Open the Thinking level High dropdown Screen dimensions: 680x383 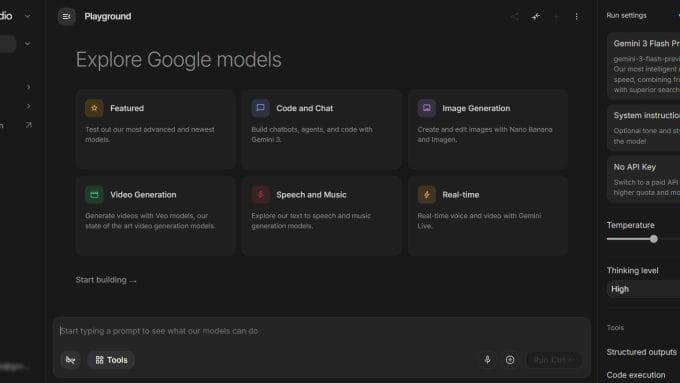pyautogui.click(x=643, y=289)
